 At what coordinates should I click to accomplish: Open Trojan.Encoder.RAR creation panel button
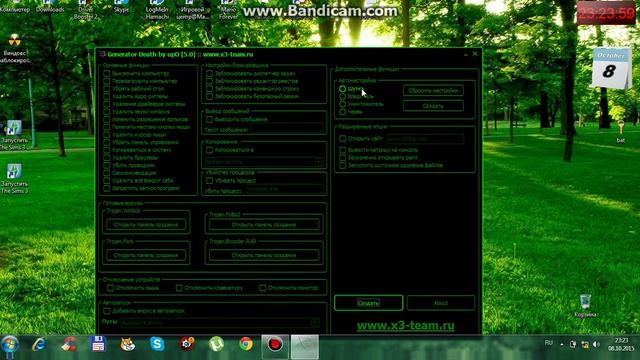[x=264, y=255]
